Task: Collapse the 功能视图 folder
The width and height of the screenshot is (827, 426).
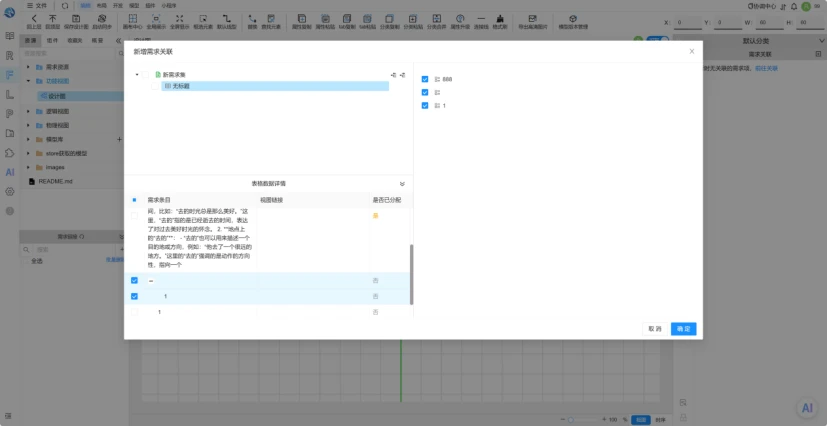Action: (x=28, y=81)
